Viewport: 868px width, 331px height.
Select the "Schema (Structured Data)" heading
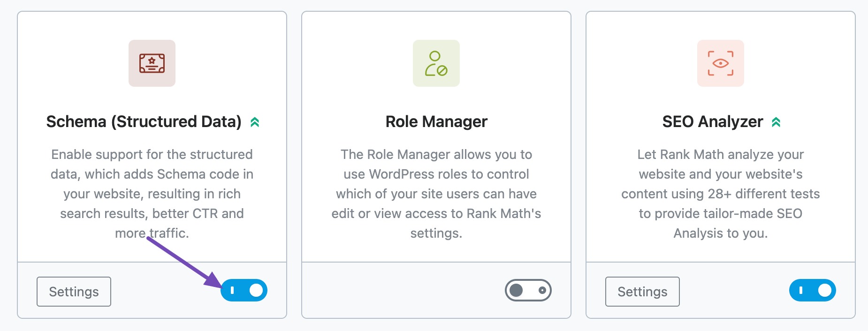point(145,121)
